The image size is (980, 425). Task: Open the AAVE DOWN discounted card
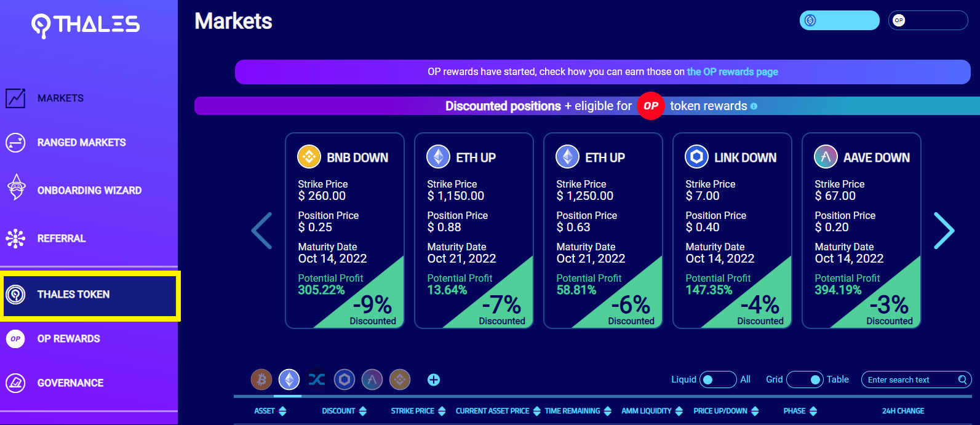(x=861, y=231)
